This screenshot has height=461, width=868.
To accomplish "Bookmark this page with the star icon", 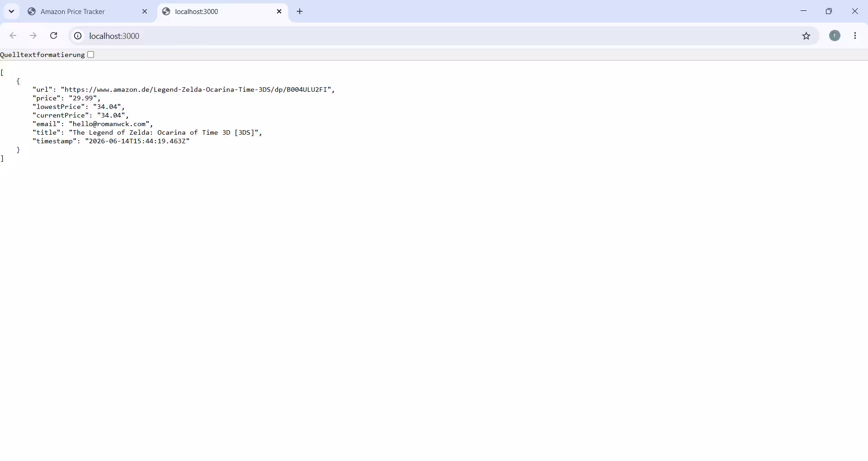I will coord(806,36).
